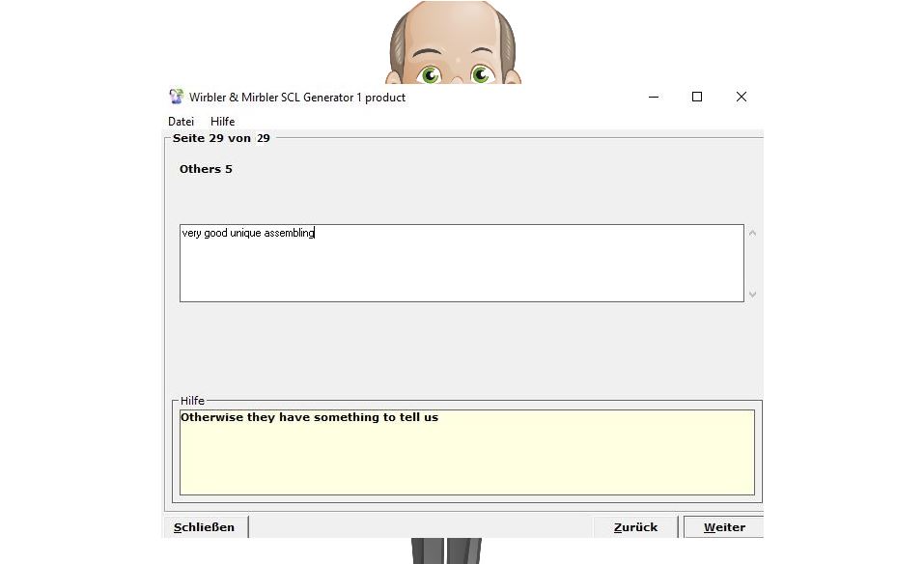Maximize the SCL Generator window
Image resolution: width=924 pixels, height=564 pixels.
click(697, 97)
